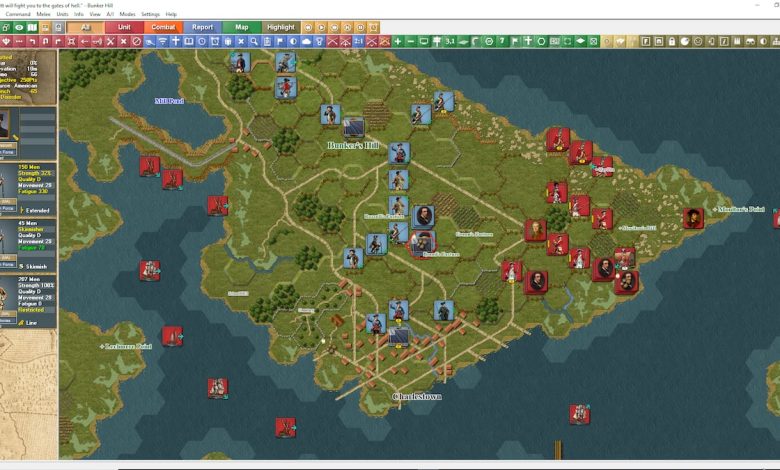Image resolution: width=780 pixels, height=470 pixels.
Task: Toggle the eye visibility icon
Action: point(19,27)
